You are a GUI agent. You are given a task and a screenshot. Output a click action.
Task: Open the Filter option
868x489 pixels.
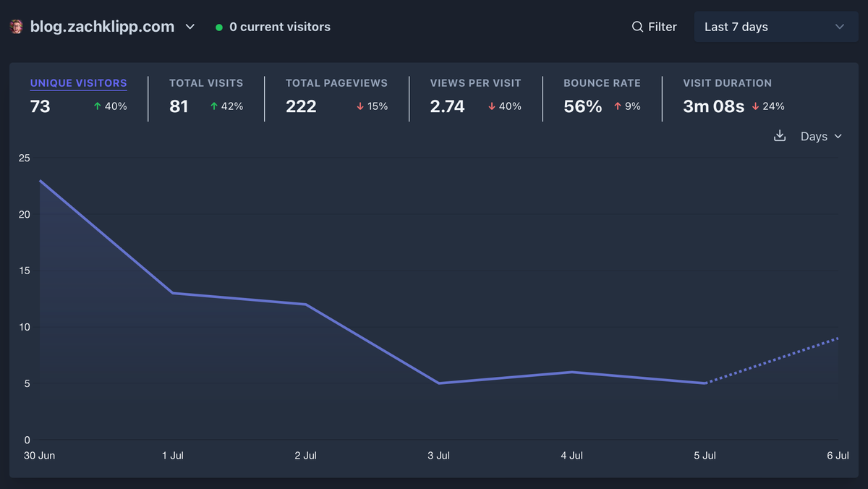point(655,26)
